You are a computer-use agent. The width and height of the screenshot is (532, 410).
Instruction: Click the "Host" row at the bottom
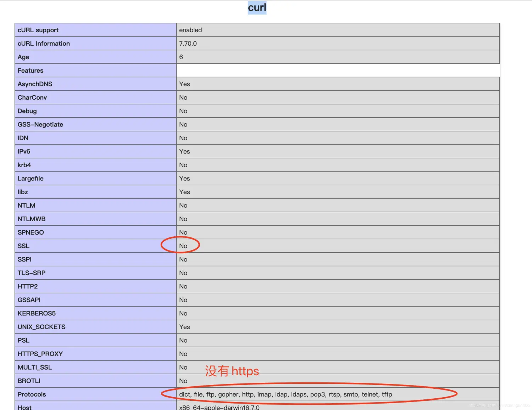[x=24, y=407]
